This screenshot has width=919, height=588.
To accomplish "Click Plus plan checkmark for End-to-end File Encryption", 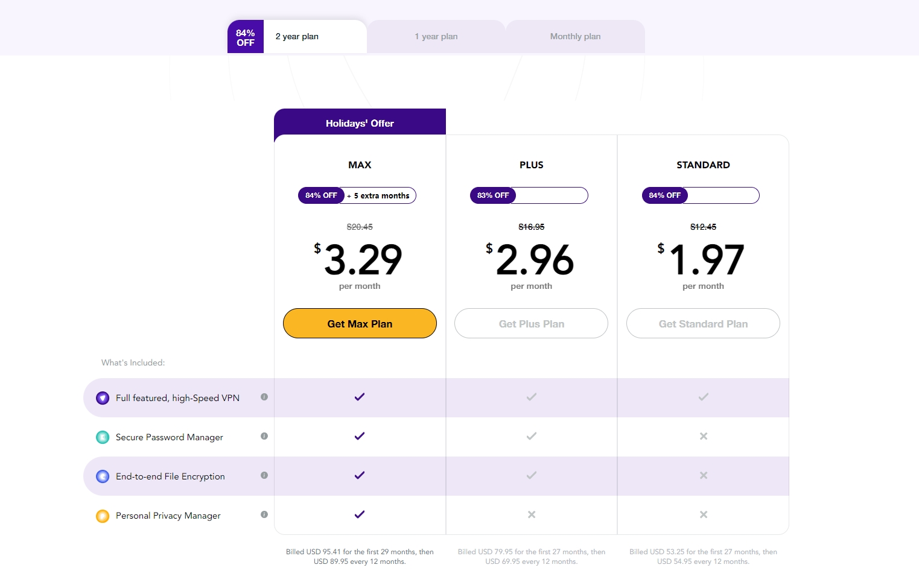I will [x=532, y=475].
